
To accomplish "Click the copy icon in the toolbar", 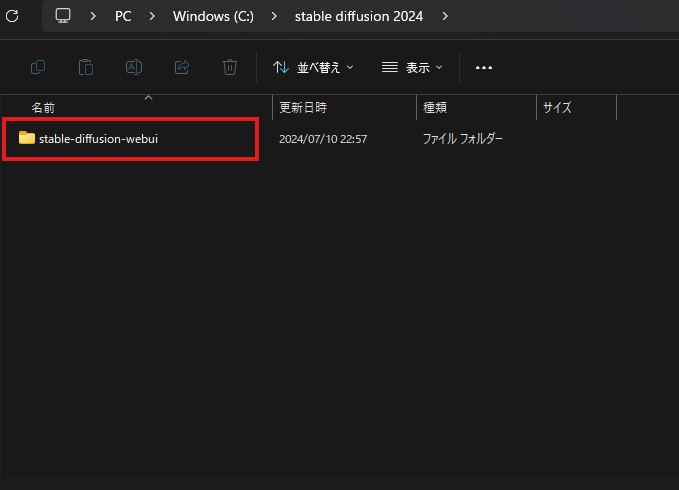I will point(38,67).
